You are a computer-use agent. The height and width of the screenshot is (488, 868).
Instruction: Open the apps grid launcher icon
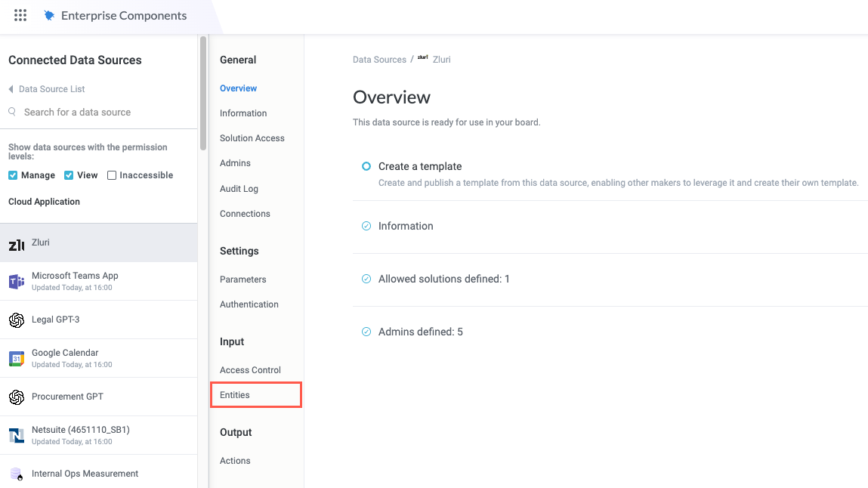point(20,16)
